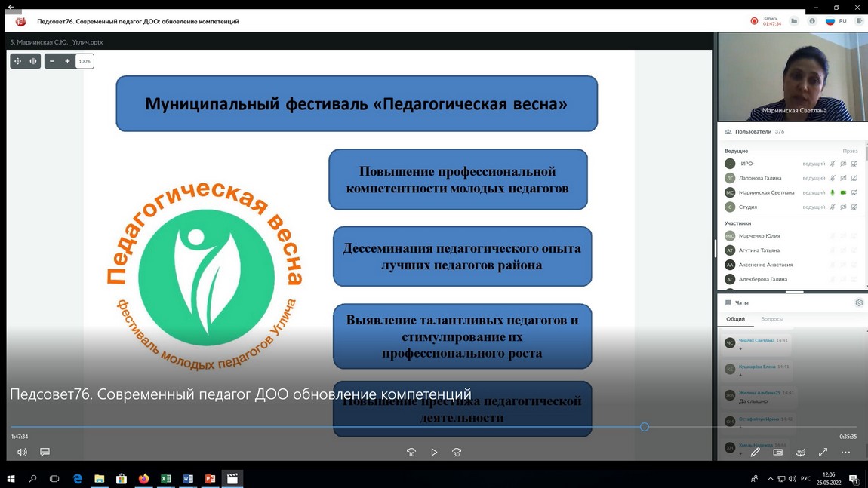868x488 pixels.
Task: Click the 100% zoom level box
Action: click(x=85, y=61)
